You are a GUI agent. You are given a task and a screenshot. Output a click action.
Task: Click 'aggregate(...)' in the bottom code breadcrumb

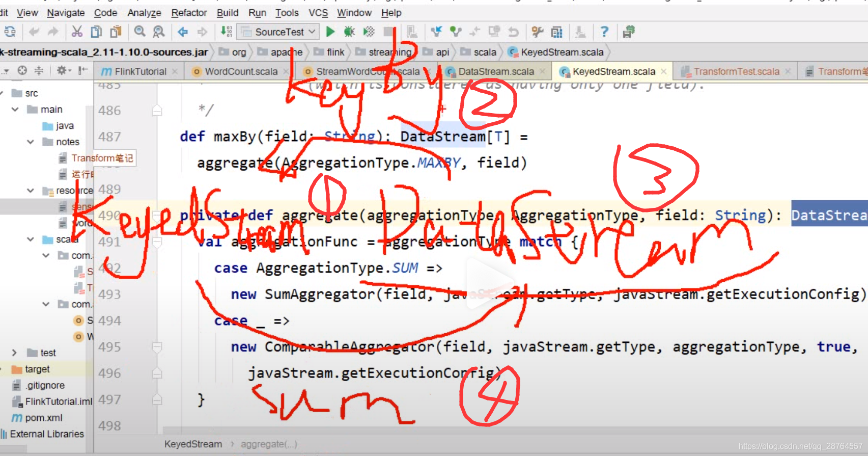(x=269, y=444)
